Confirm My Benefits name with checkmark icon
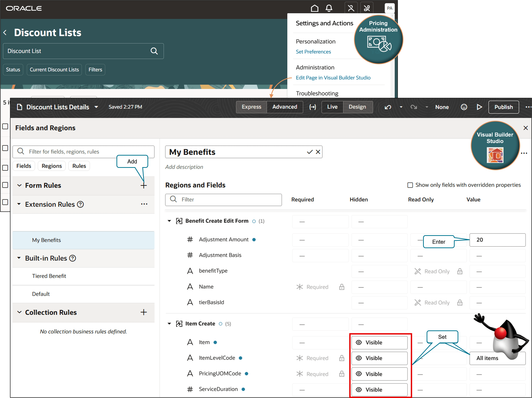 tap(310, 152)
